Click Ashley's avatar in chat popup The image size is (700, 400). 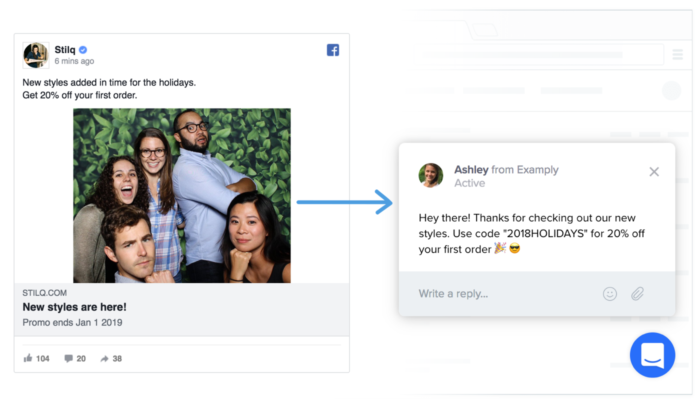tap(431, 175)
